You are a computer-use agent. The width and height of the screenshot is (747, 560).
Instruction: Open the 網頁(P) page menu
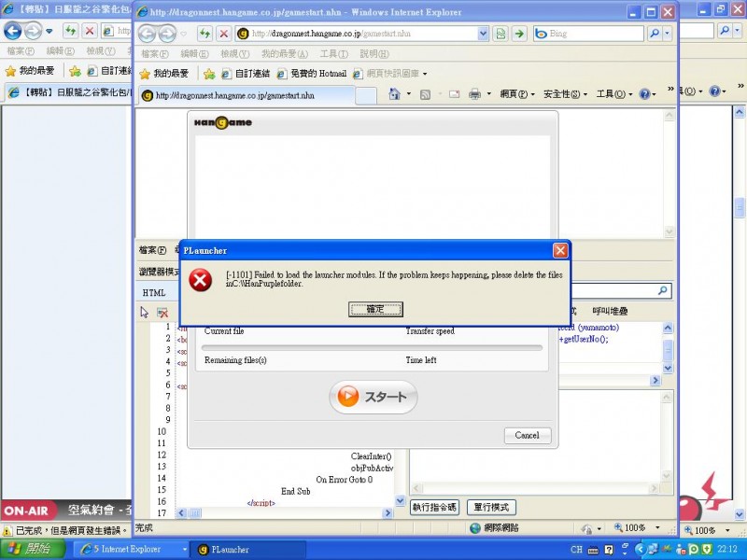(517, 94)
